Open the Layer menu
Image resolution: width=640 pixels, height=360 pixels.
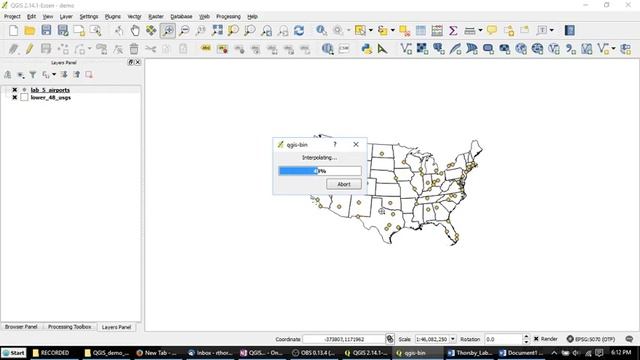tap(66, 17)
